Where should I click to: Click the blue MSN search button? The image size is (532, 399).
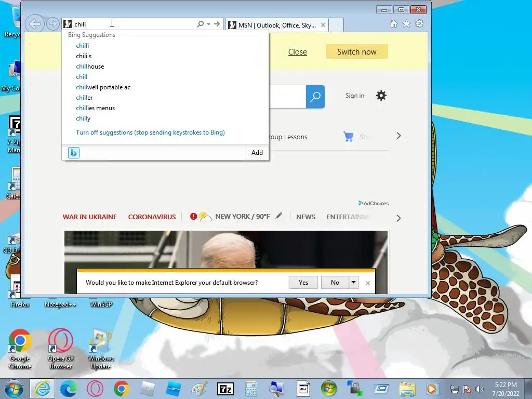315,97
